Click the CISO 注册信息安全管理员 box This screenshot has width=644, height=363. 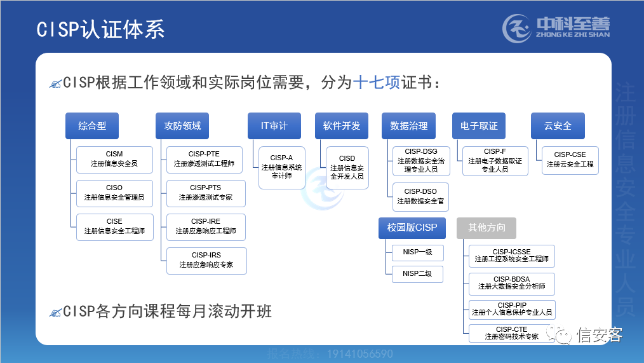(114, 193)
